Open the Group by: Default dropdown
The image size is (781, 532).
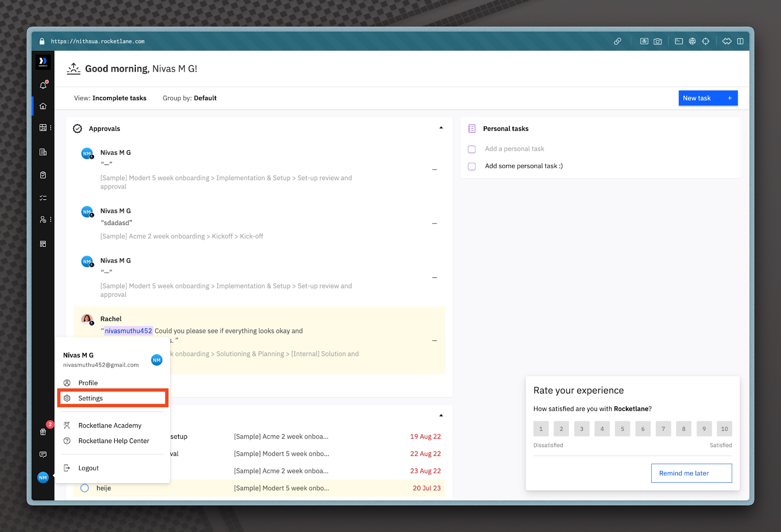click(x=189, y=98)
